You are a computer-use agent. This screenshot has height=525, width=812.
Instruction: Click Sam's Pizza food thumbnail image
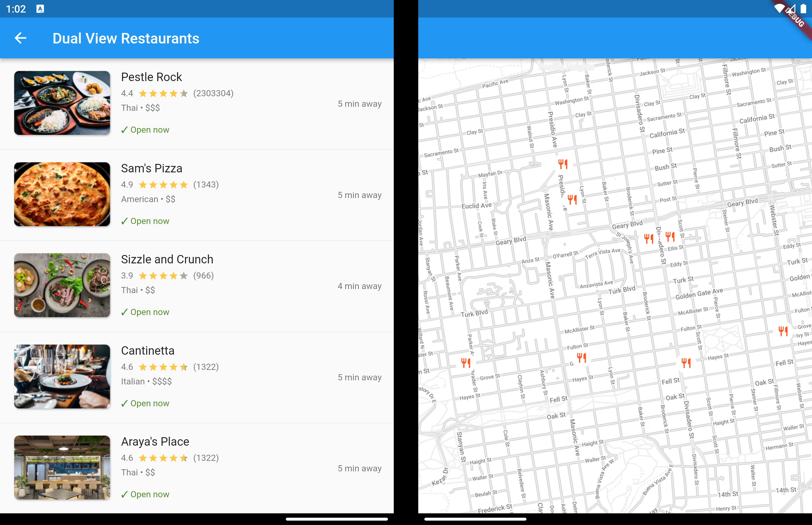click(62, 195)
